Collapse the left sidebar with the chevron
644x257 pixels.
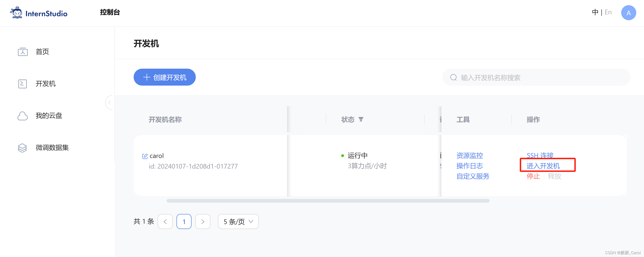click(109, 103)
